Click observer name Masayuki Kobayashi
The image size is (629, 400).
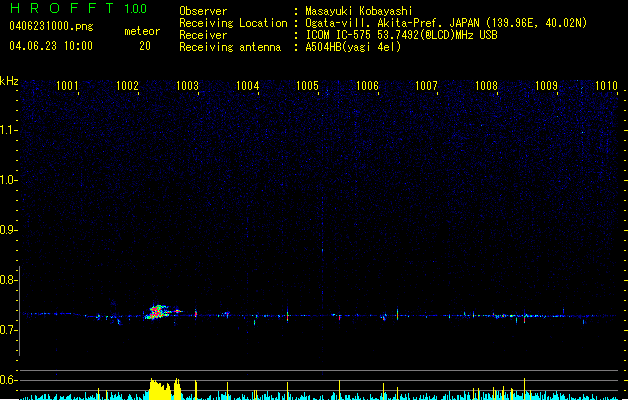tap(359, 11)
